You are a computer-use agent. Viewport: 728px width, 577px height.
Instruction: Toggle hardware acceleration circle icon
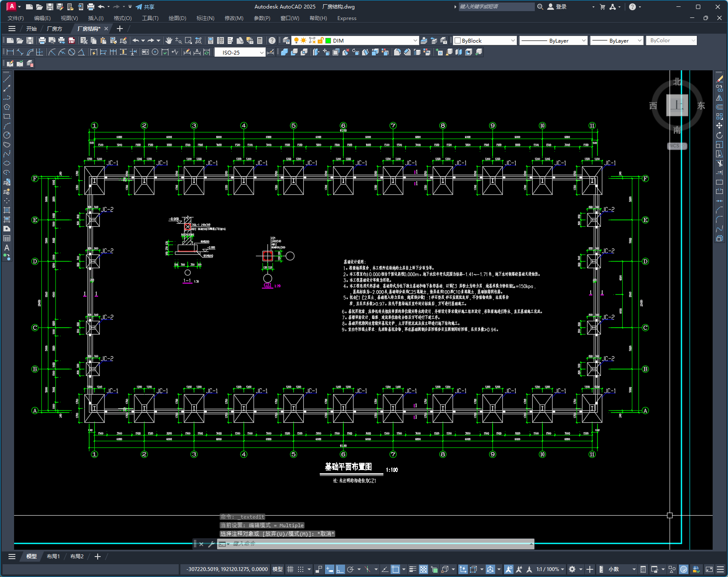click(684, 569)
